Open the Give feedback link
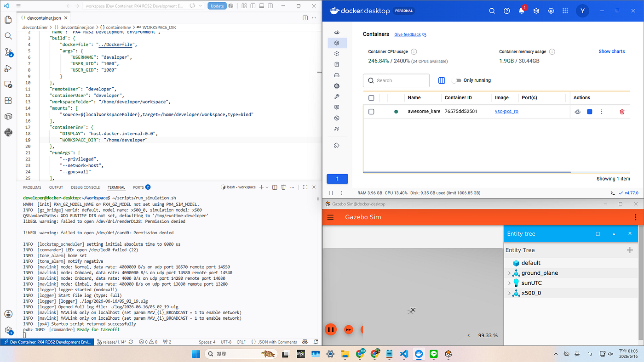This screenshot has height=362, width=644. (x=410, y=34)
